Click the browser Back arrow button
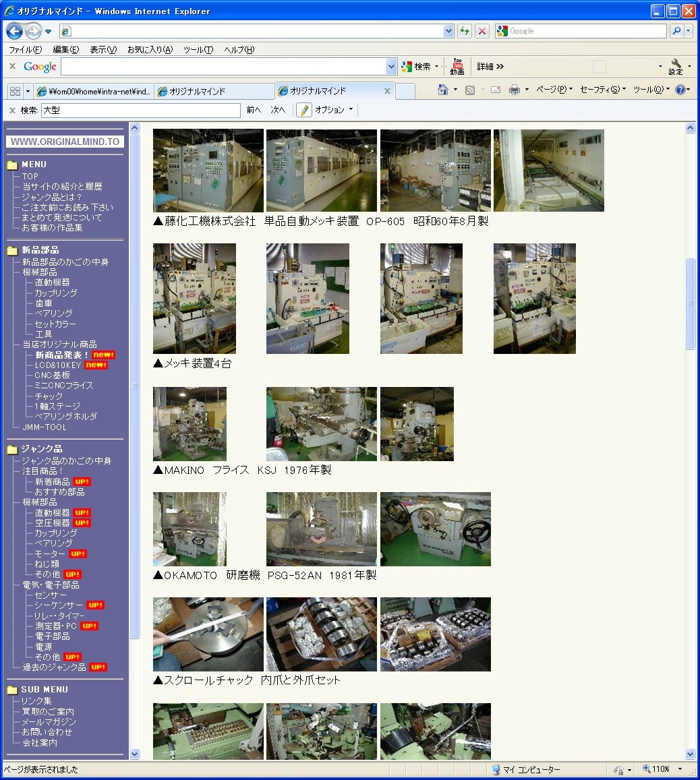The height and width of the screenshot is (780, 700). click(x=15, y=31)
